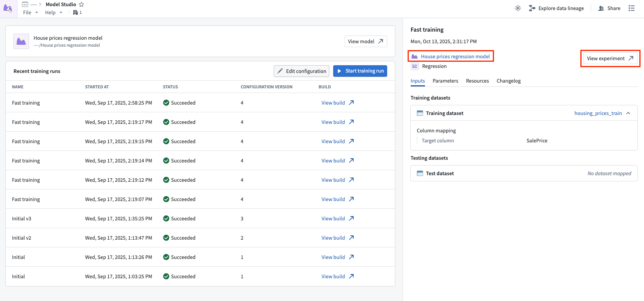
Task: Switch to the Resources tab
Action: (x=477, y=81)
